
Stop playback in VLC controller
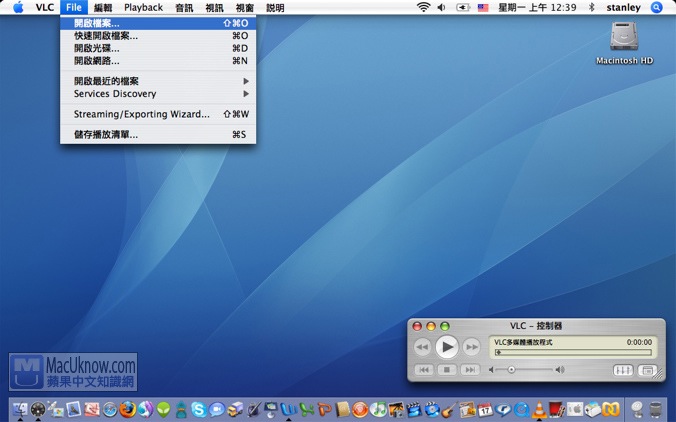pyautogui.click(x=447, y=370)
